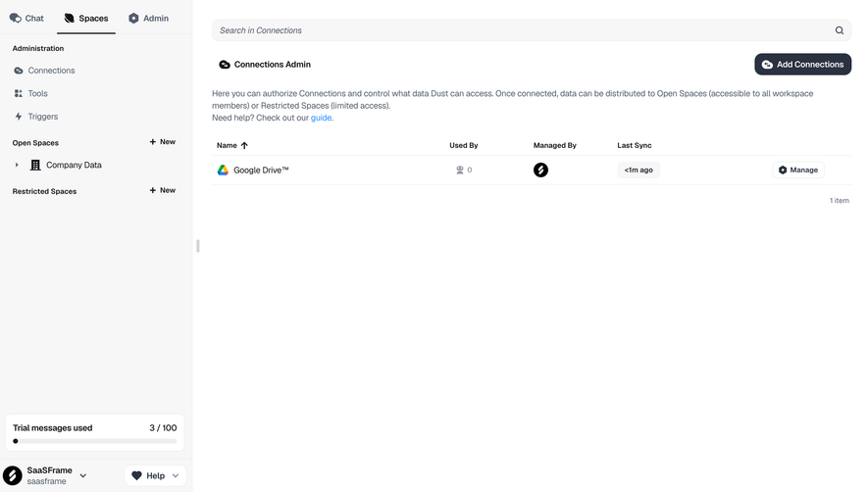Screen dimensions: 868x492
Task: Click the Spaces planet icon
Action: point(70,19)
